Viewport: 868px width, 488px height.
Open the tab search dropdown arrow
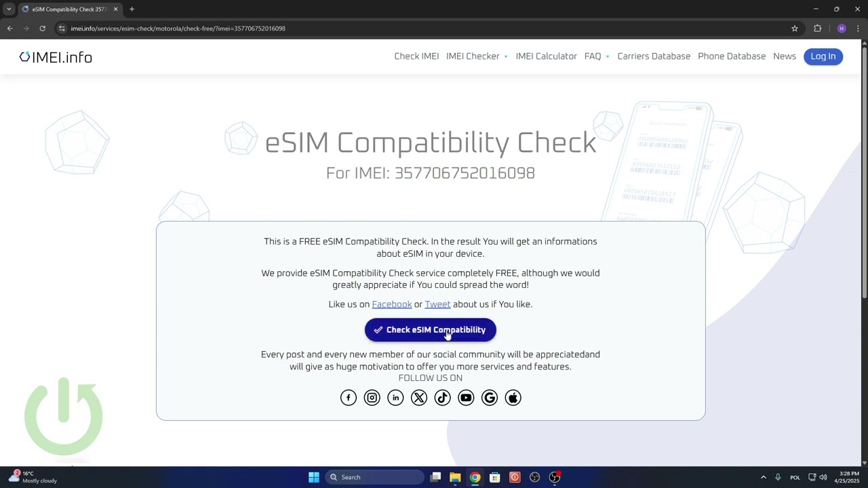pyautogui.click(x=9, y=9)
